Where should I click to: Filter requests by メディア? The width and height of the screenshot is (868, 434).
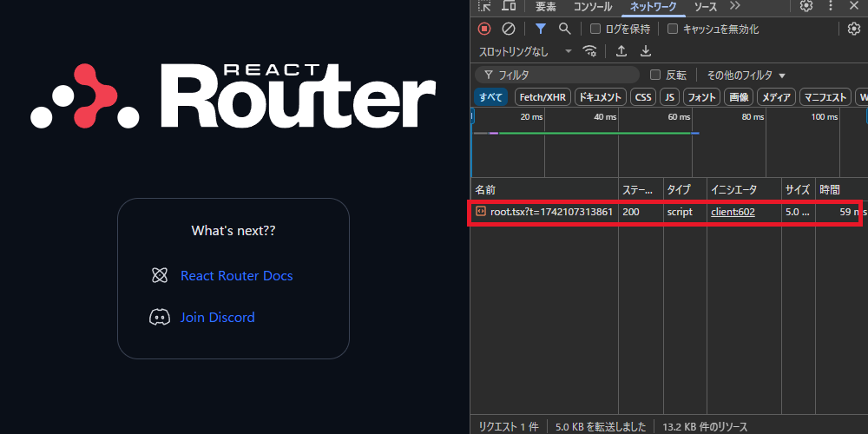pyautogui.click(x=777, y=97)
